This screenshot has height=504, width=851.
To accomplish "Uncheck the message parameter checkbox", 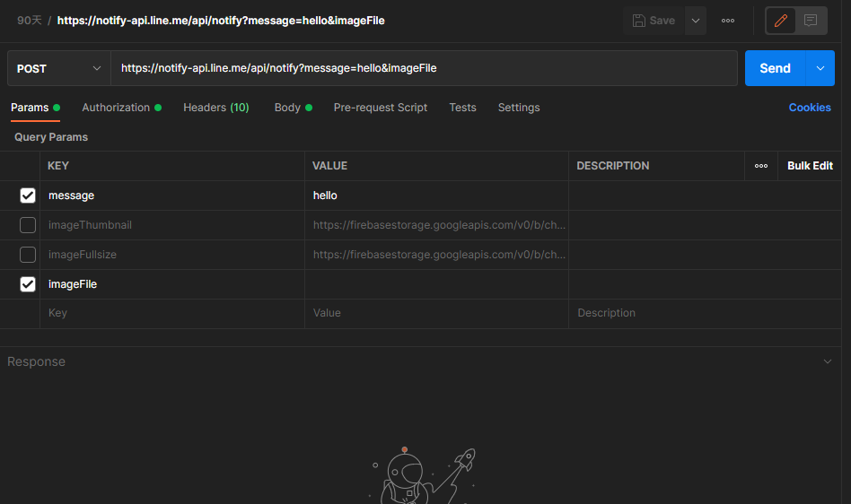I will pyautogui.click(x=28, y=196).
